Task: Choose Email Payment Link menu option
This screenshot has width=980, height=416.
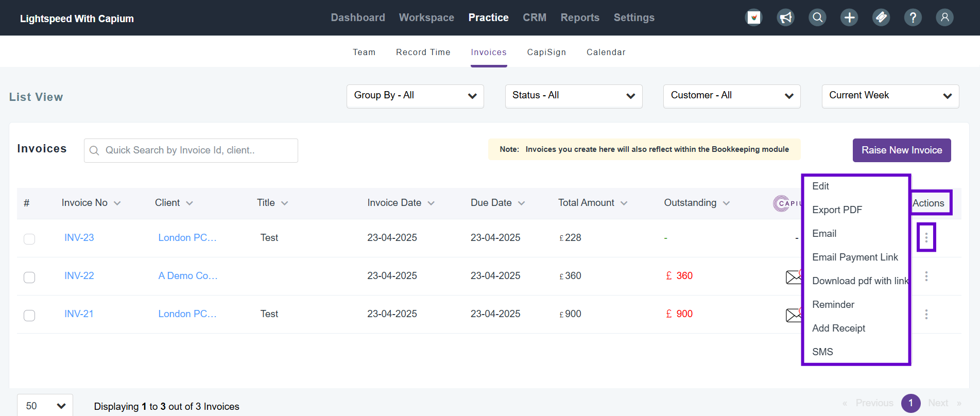Action: click(856, 257)
